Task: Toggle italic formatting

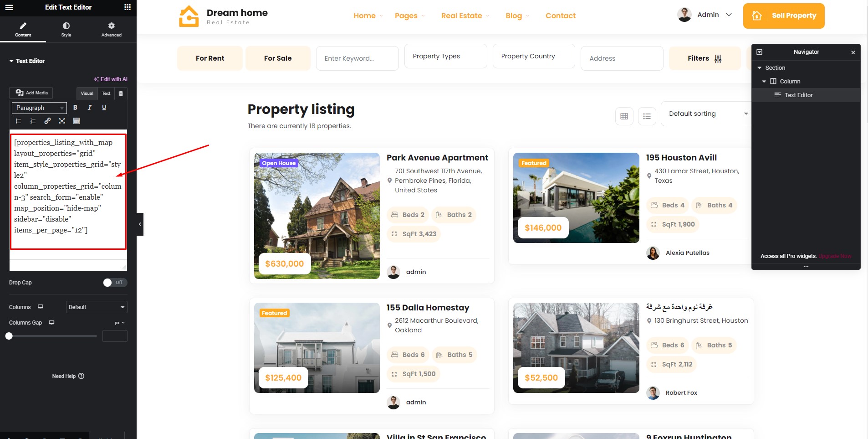Action: coord(90,108)
